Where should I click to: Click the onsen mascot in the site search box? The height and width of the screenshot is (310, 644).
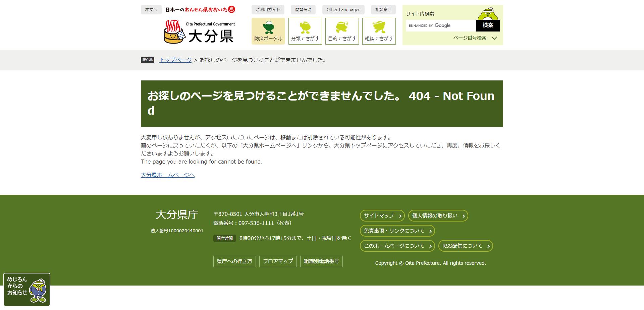[488, 14]
